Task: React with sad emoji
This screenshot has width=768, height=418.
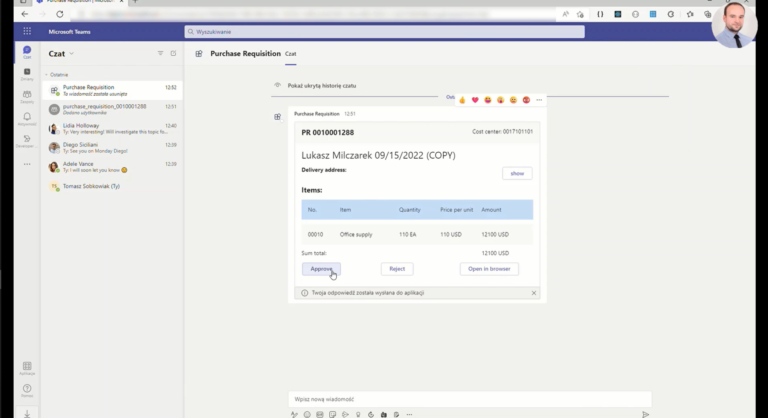Action: (513, 100)
